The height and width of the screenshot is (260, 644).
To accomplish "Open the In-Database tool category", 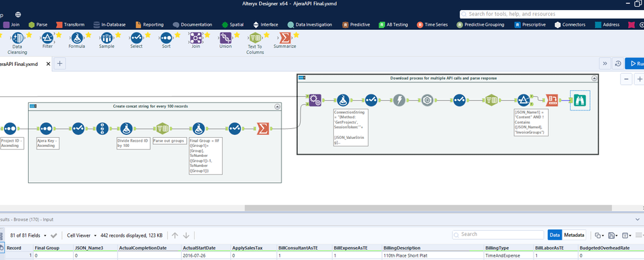I will tap(110, 25).
